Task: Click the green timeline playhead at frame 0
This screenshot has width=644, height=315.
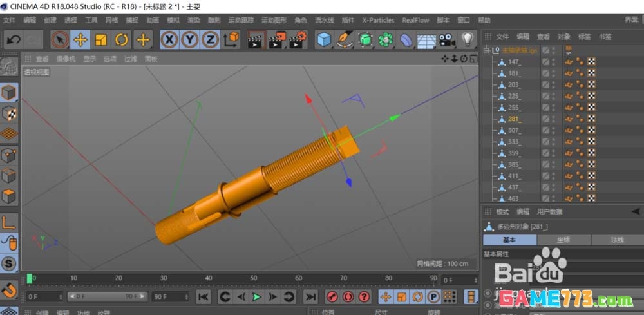Action: (29, 278)
